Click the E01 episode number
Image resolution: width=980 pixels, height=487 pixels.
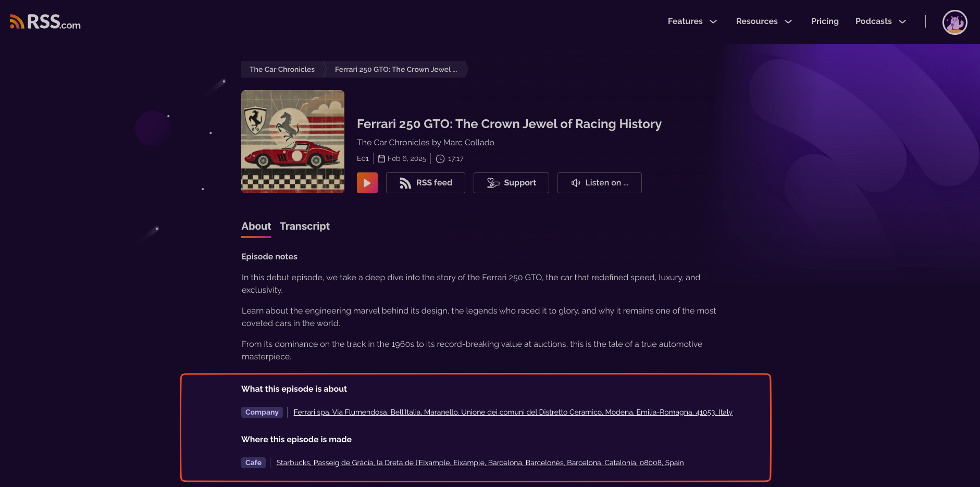pos(363,159)
